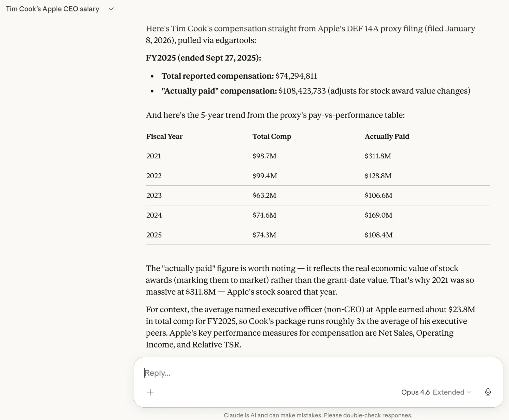Click the Opus 4.6 model name label
The image size is (509, 420).
pos(415,392)
